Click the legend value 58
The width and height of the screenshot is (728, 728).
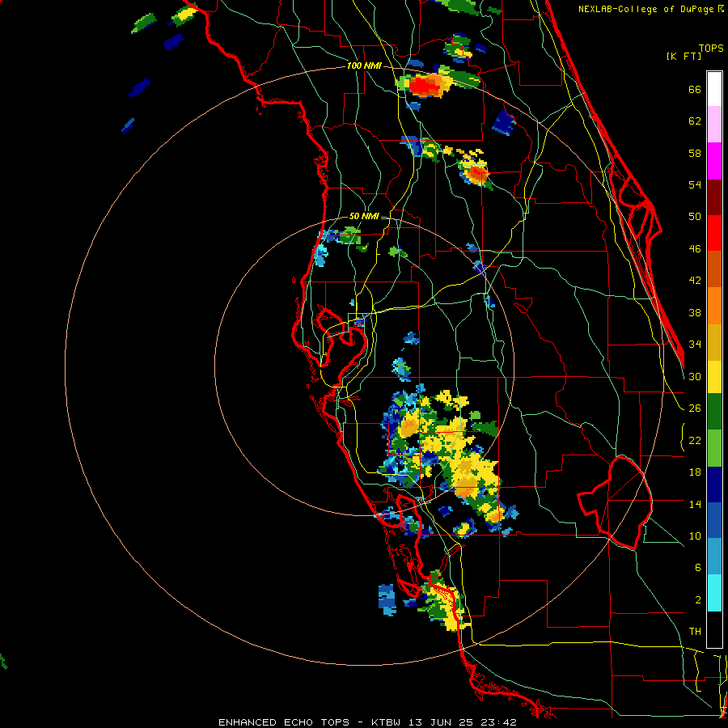(x=695, y=153)
